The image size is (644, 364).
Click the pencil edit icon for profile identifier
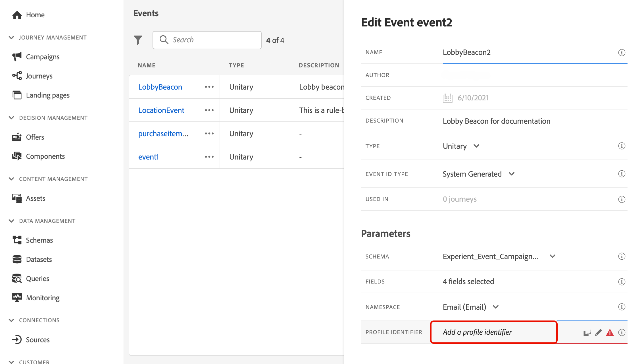599,332
